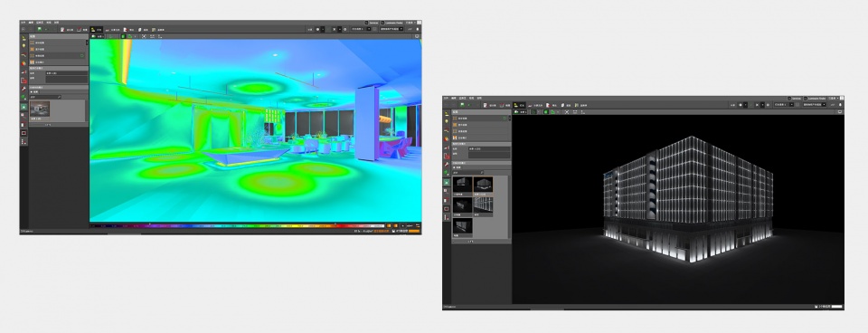Open Luminaire Finder link in false-color window
The height and width of the screenshot is (333, 868).
click(392, 23)
